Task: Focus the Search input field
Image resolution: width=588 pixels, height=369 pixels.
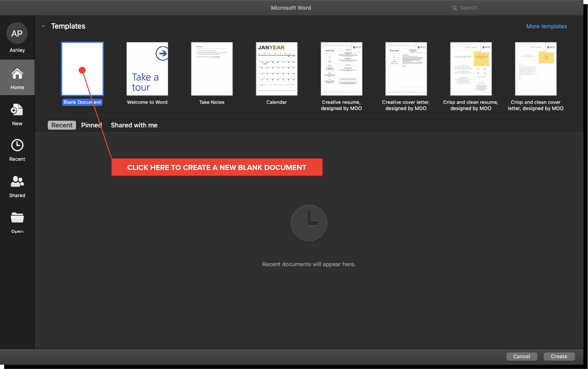Action: click(514, 8)
